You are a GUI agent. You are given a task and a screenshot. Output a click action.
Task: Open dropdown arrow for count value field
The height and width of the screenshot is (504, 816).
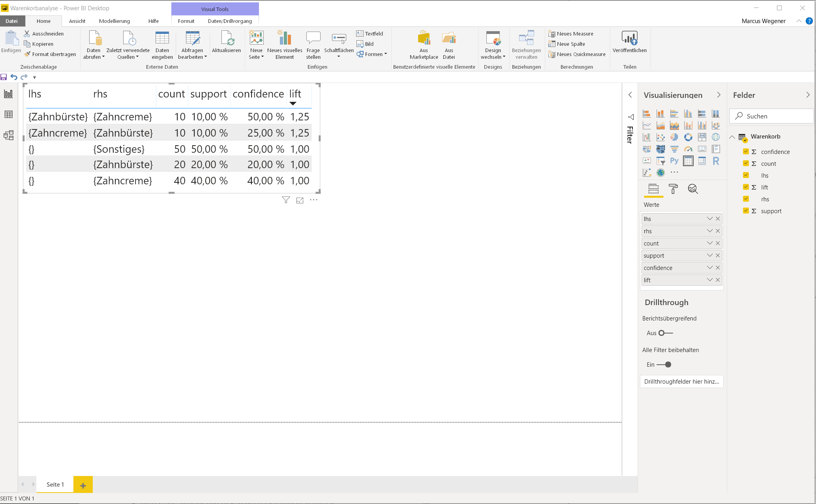[x=710, y=243]
